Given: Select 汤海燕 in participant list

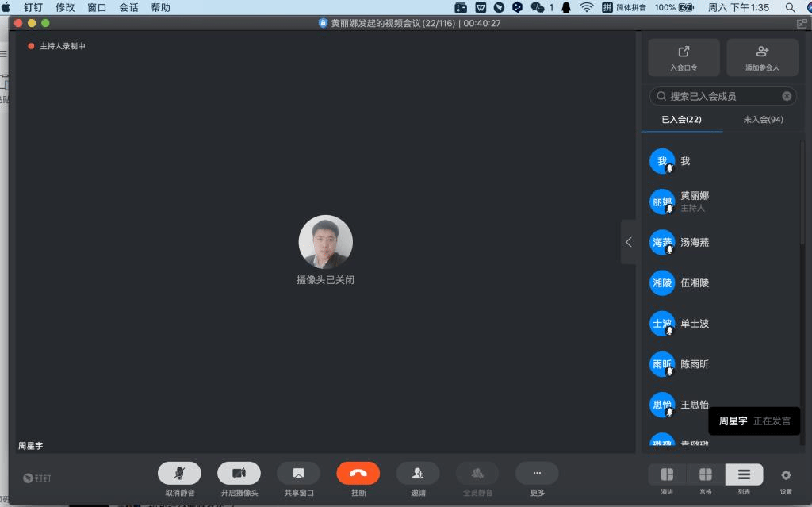Looking at the screenshot, I should (x=695, y=242).
